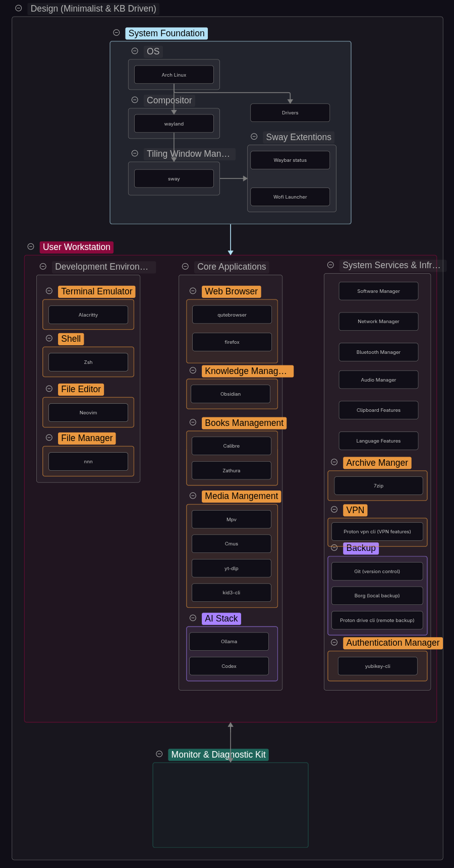Select the Proton vpn cli node
Viewport: 454px width, 868px height.
[x=377, y=531]
